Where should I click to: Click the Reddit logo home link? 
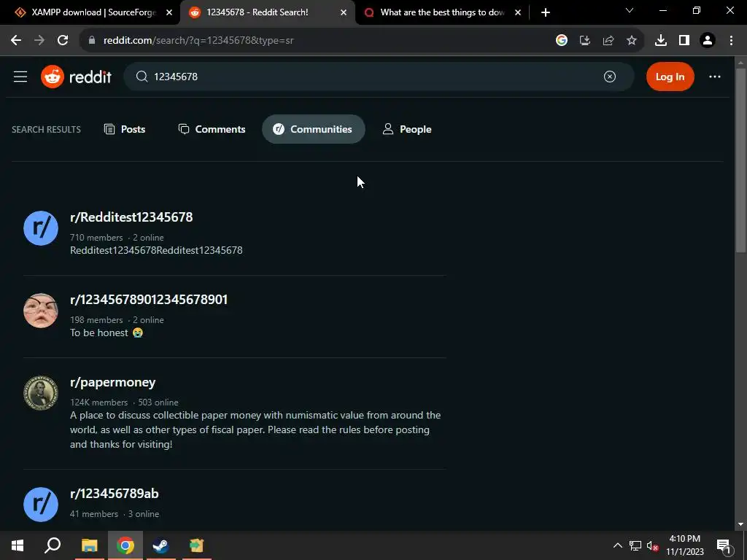click(76, 77)
